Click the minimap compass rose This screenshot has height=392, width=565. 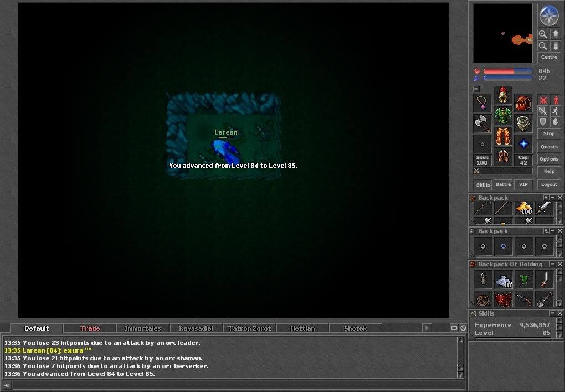point(549,16)
